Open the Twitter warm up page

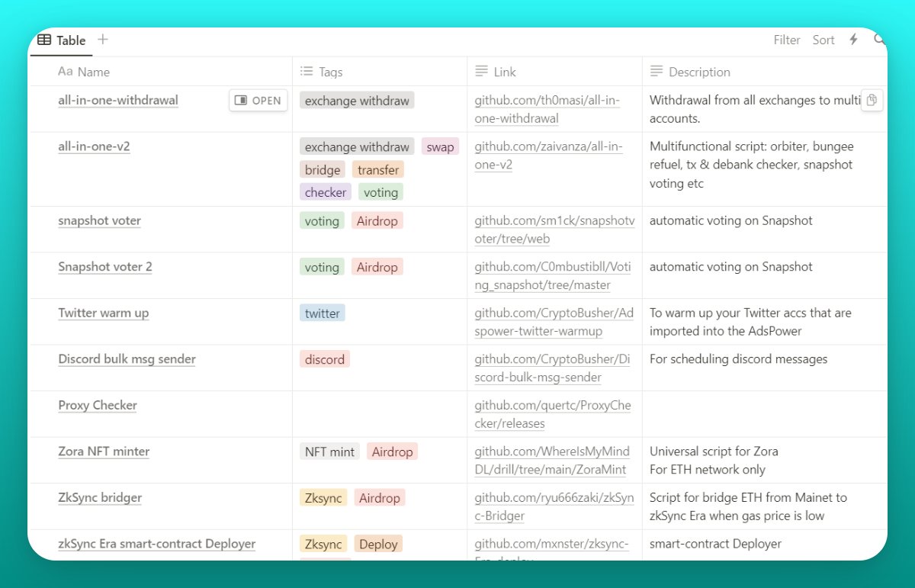104,313
